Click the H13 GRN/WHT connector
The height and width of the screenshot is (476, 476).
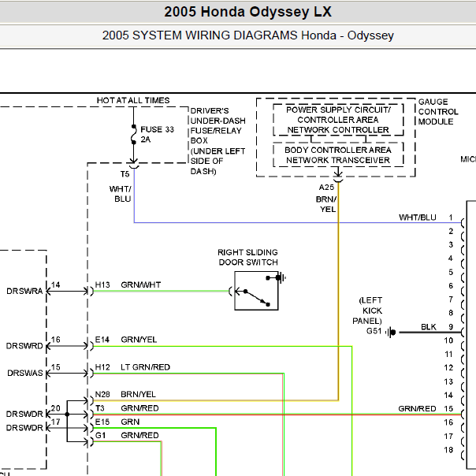pyautogui.click(x=91, y=291)
